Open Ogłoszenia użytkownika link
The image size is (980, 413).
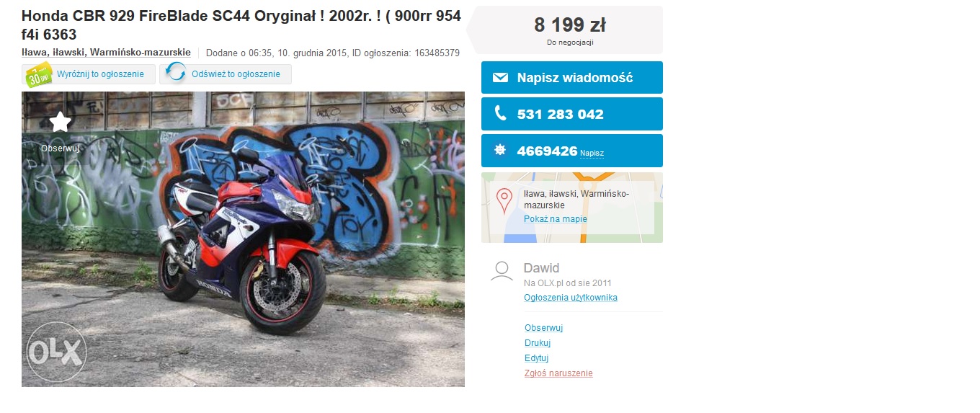pyautogui.click(x=571, y=298)
